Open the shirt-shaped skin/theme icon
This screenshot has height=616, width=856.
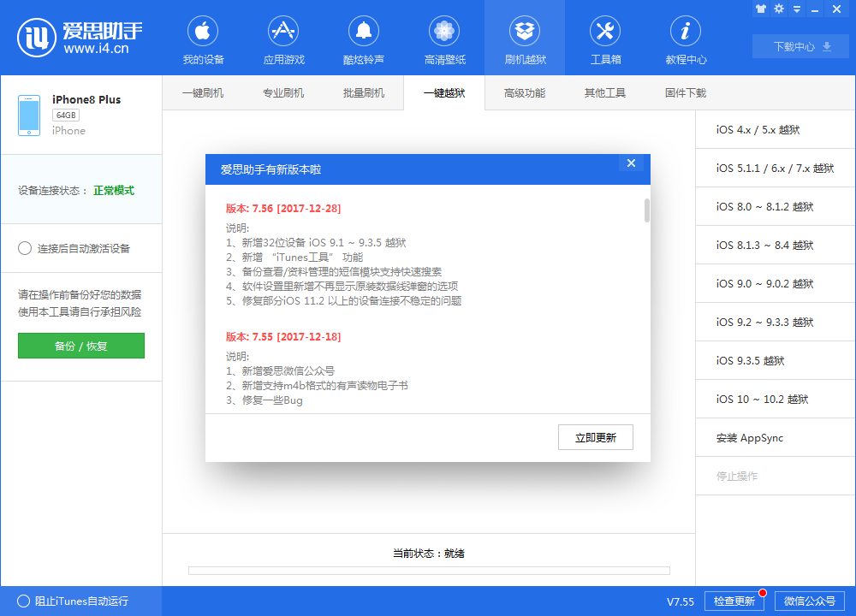pos(761,8)
